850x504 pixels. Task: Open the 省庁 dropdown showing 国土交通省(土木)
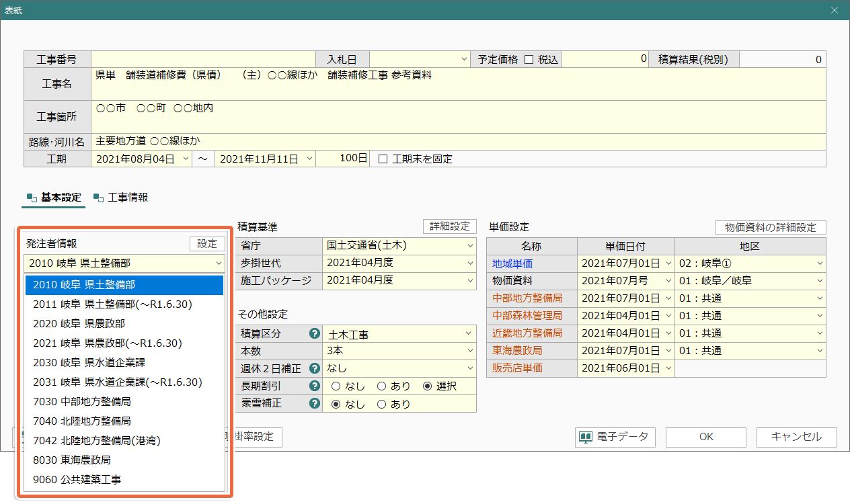(469, 245)
